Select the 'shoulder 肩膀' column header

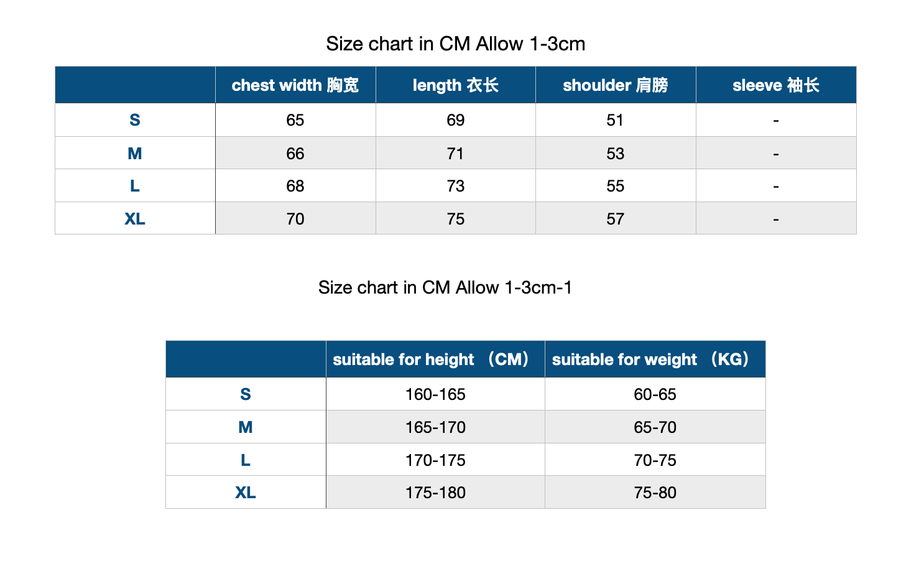(x=615, y=85)
